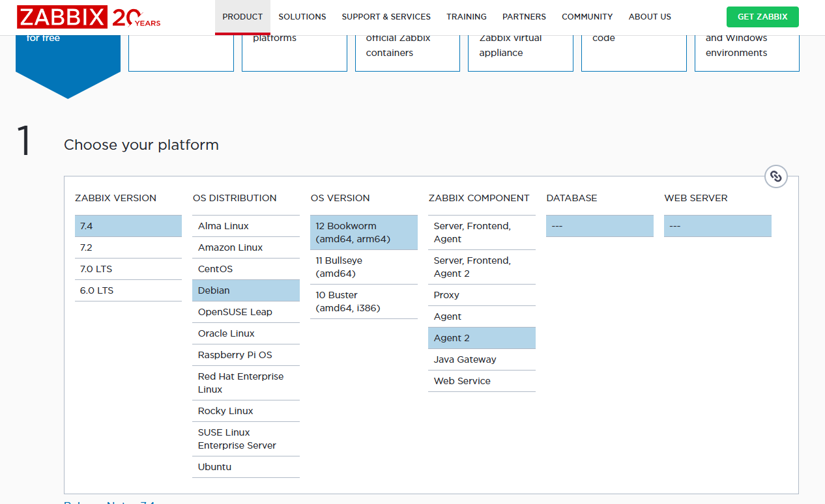The width and height of the screenshot is (825, 504).
Task: Select Java Gateway component
Action: [482, 359]
